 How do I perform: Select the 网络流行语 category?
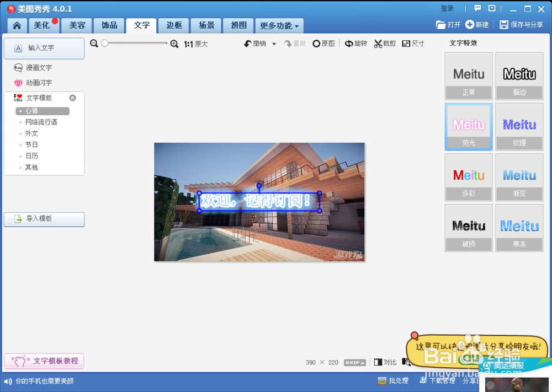click(41, 122)
